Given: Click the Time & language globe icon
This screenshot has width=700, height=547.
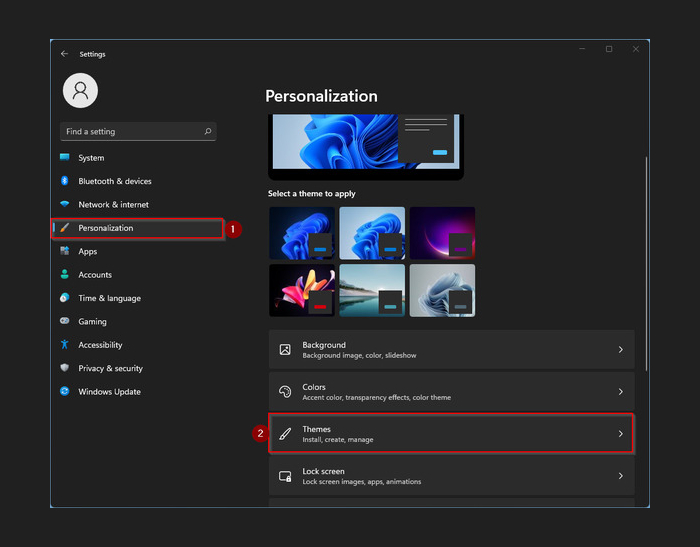Looking at the screenshot, I should point(65,298).
